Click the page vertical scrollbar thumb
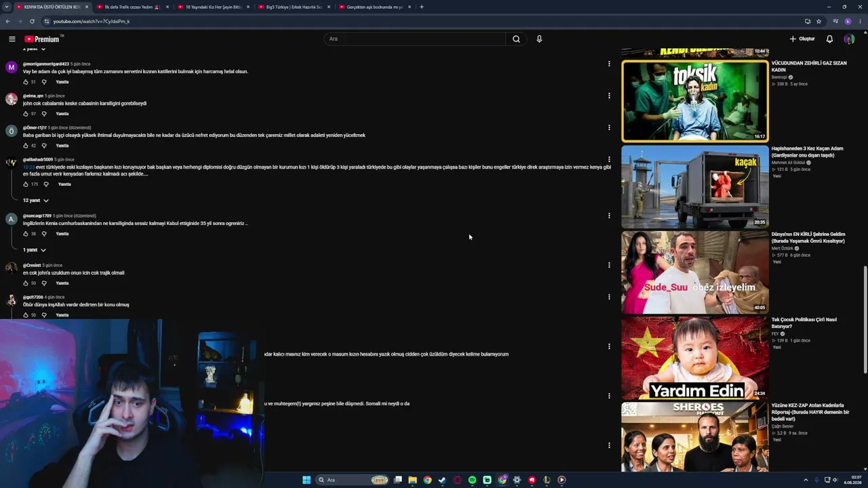 [x=865, y=319]
